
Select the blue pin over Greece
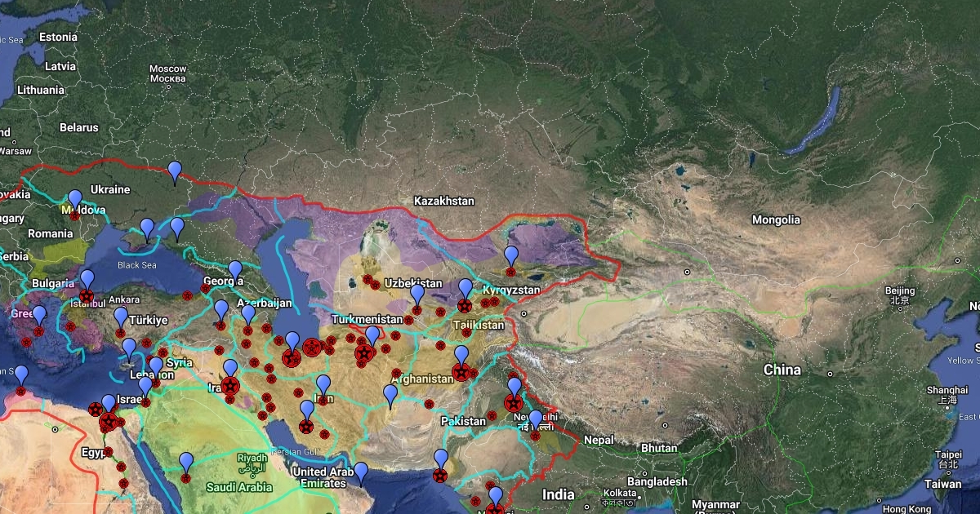38,317
